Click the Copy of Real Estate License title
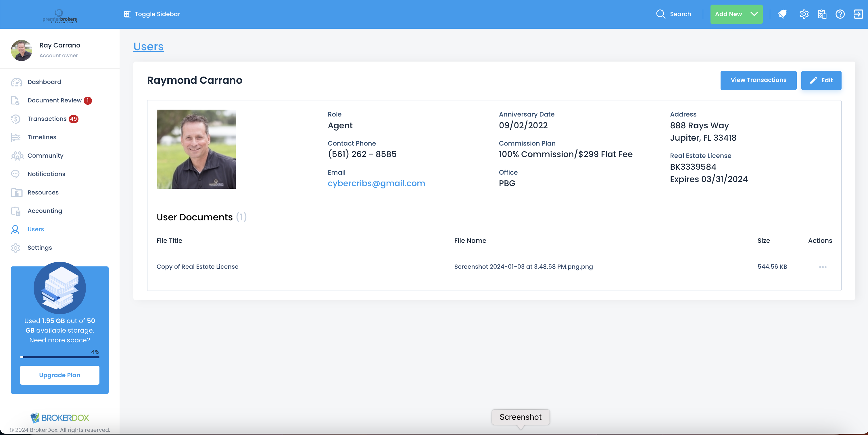 point(197,267)
